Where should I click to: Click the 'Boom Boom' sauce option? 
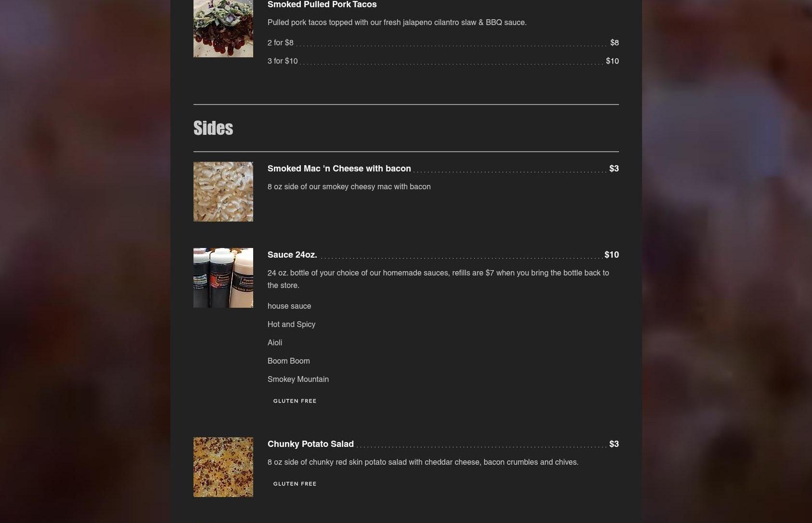[x=288, y=361]
